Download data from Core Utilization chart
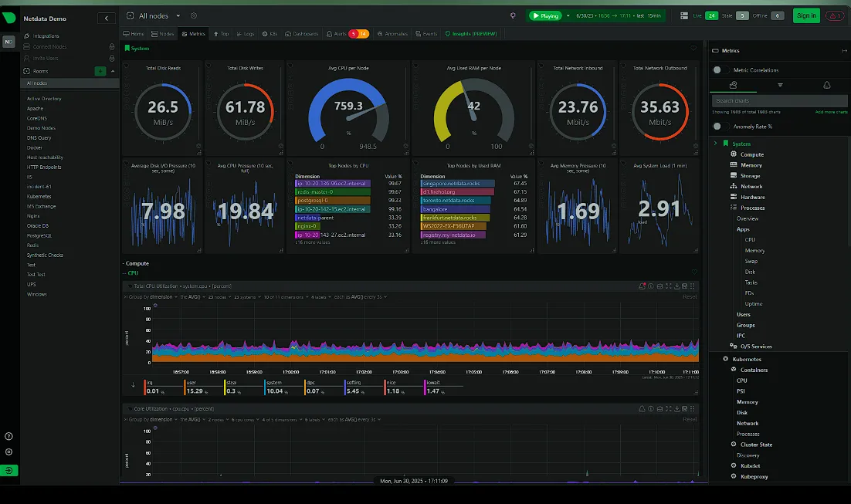This screenshot has width=851, height=504. 676,408
